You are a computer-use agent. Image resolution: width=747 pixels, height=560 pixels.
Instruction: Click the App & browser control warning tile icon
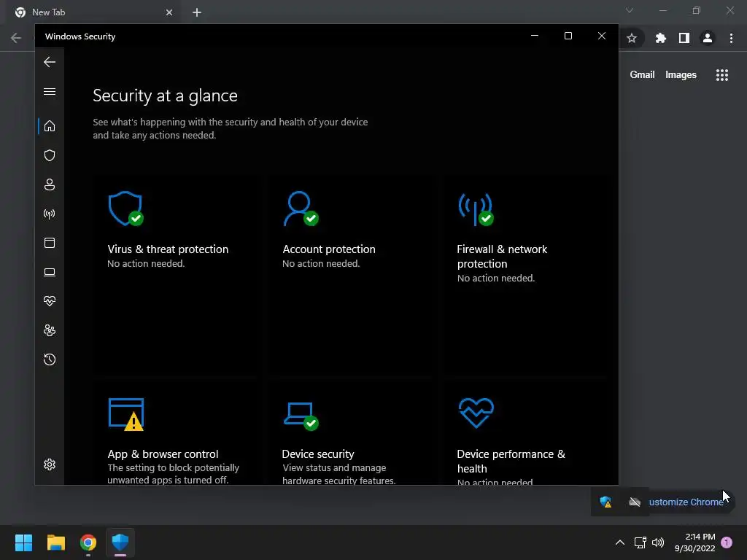click(x=125, y=414)
